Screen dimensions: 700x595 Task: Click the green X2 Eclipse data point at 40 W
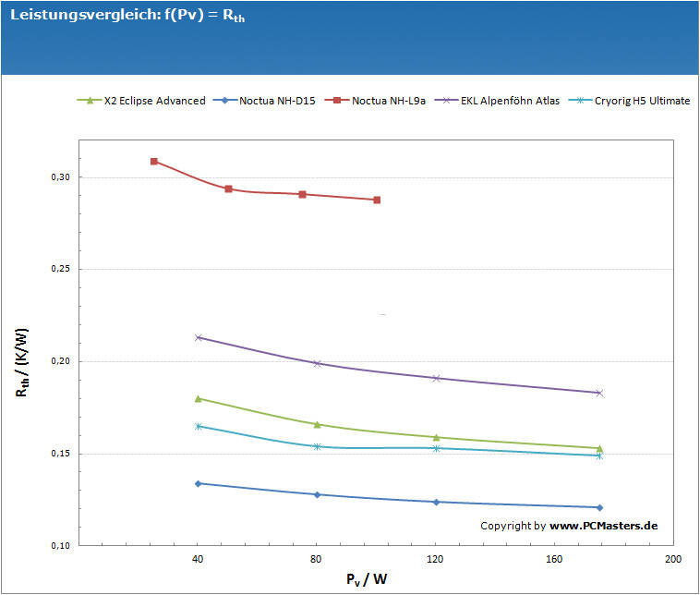click(199, 399)
